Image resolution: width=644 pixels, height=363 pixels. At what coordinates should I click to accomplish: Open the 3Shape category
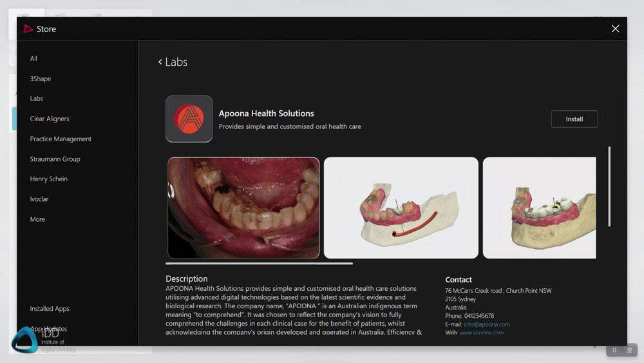[40, 79]
